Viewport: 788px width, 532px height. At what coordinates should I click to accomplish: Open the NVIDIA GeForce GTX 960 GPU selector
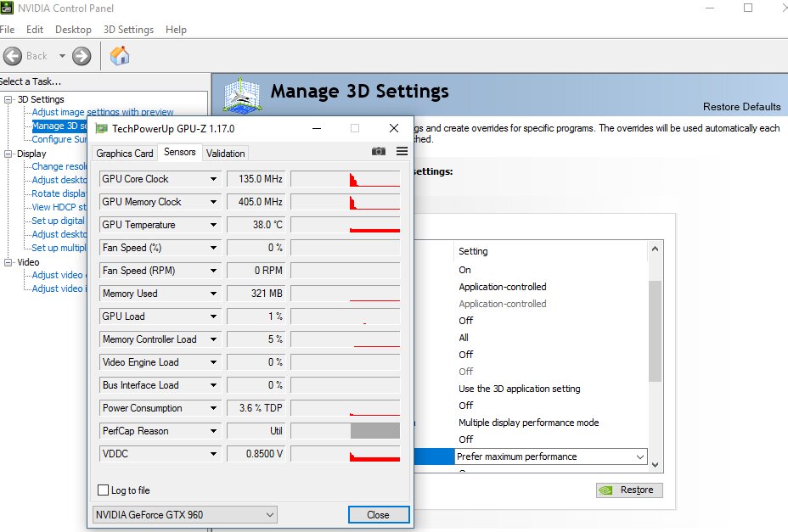tap(185, 514)
